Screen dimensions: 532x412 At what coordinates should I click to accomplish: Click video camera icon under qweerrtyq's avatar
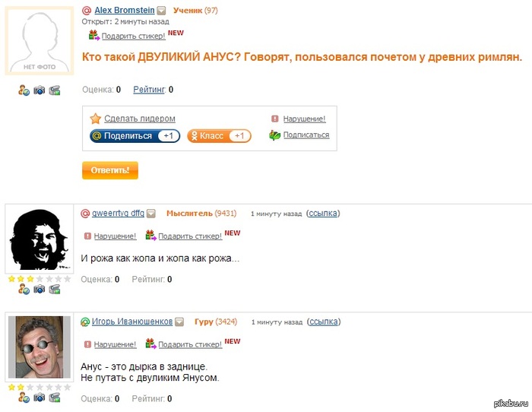pos(55,289)
